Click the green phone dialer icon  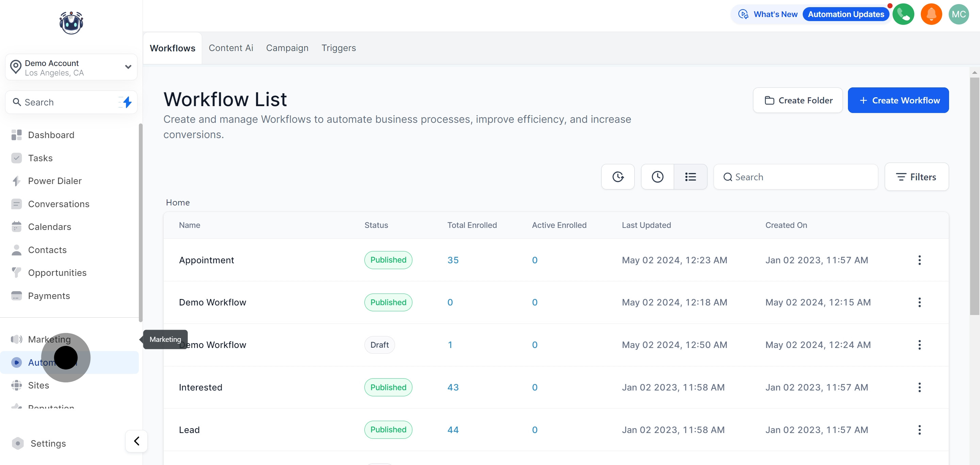click(903, 14)
